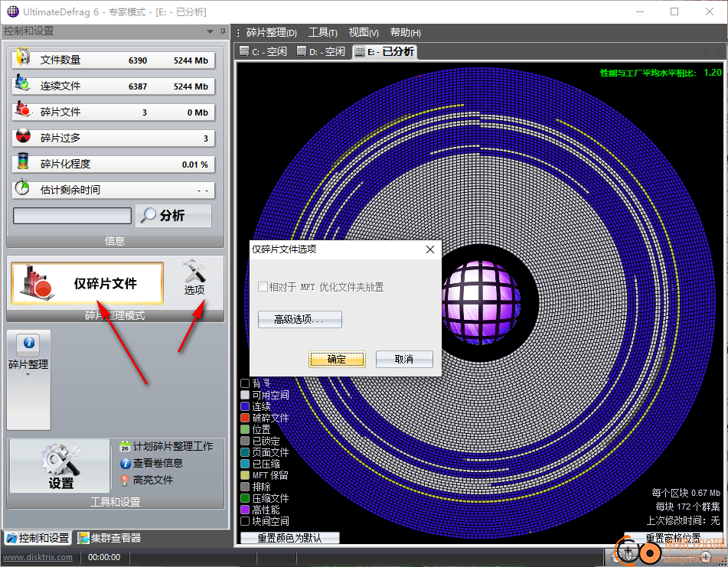Click the pin icon on control panel header
The height and width of the screenshot is (567, 728).
224,31
